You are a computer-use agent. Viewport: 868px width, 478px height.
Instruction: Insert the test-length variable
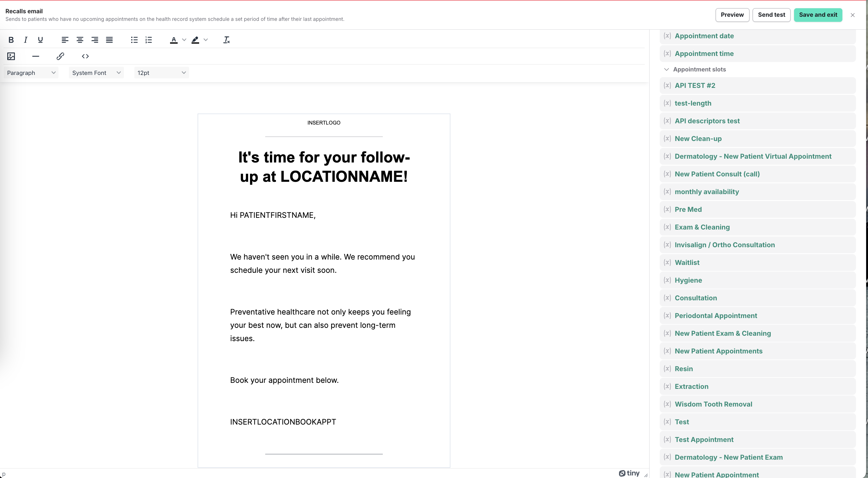coord(757,103)
